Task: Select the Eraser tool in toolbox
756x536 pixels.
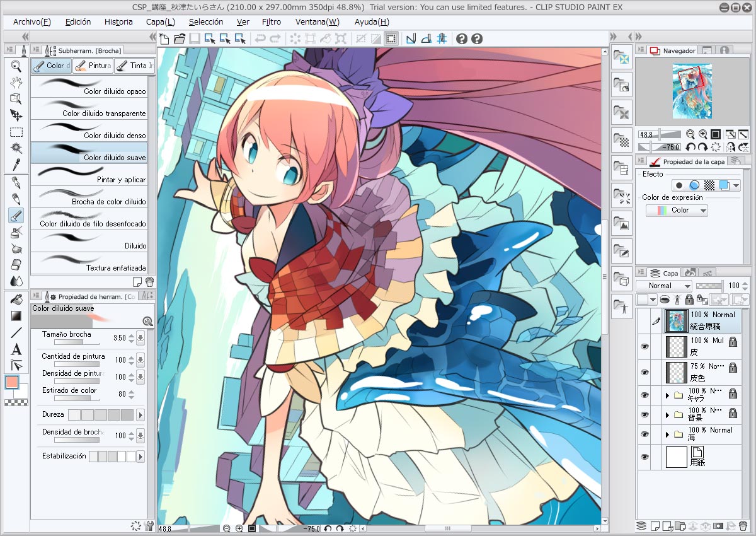Action: pyautogui.click(x=16, y=264)
